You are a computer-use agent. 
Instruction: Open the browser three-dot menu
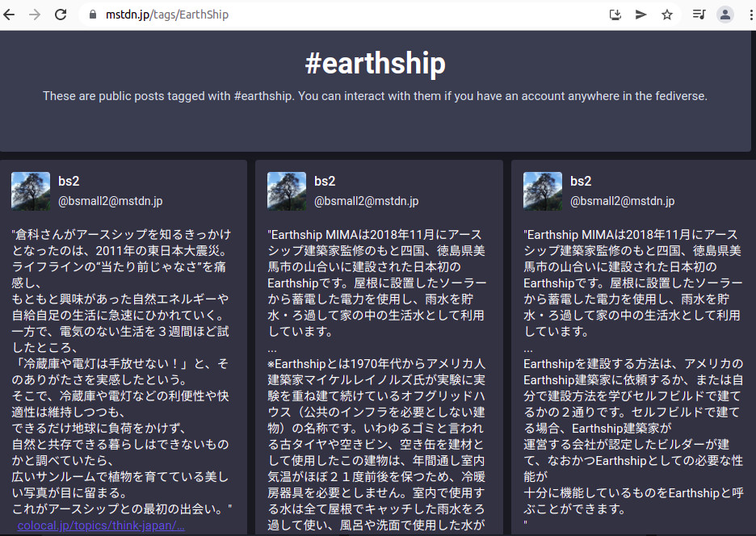pyautogui.click(x=748, y=15)
